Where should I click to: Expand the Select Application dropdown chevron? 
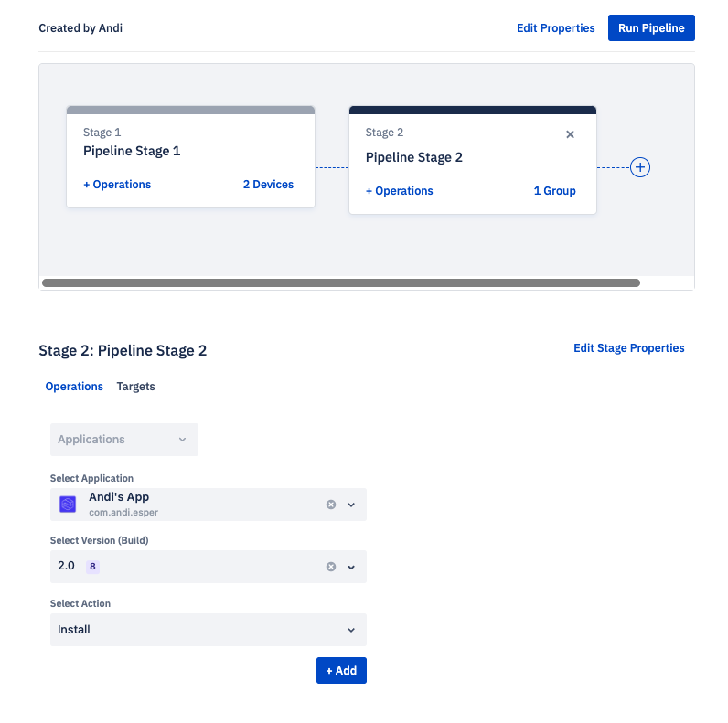[351, 505]
